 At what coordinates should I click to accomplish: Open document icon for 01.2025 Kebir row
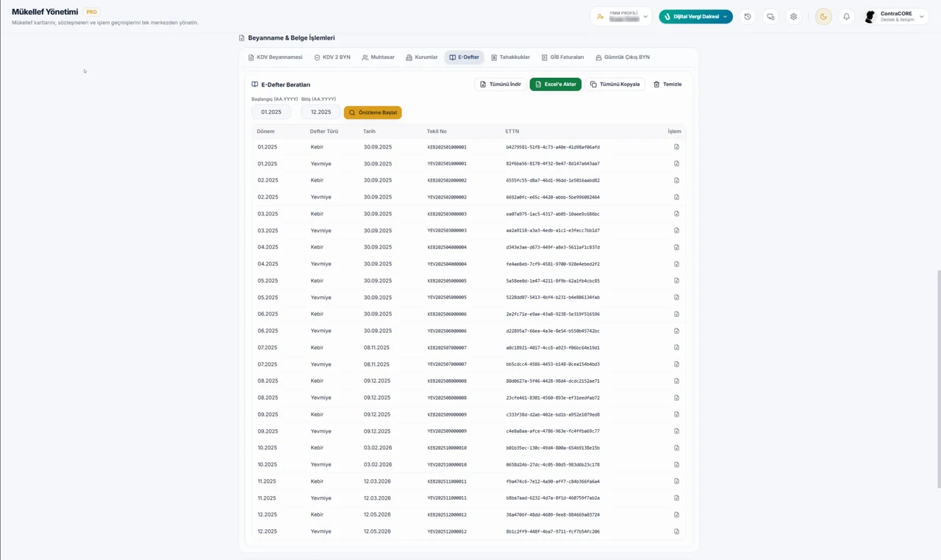pyautogui.click(x=676, y=147)
